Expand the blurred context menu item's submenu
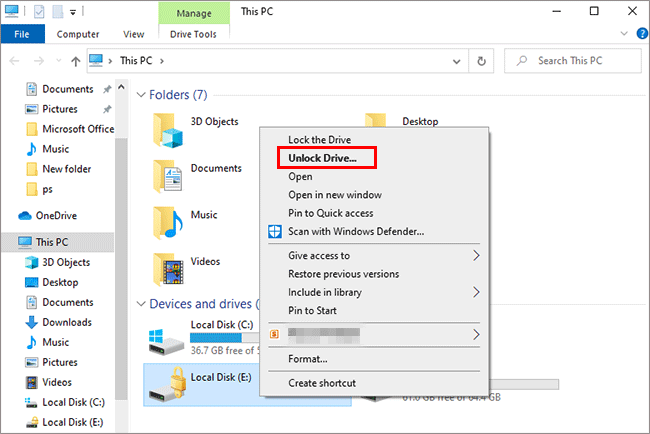The width and height of the screenshot is (650, 434). tap(476, 334)
